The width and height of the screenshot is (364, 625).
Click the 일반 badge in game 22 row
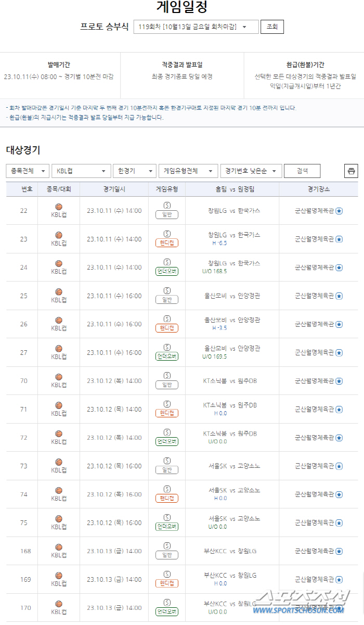pyautogui.click(x=167, y=214)
